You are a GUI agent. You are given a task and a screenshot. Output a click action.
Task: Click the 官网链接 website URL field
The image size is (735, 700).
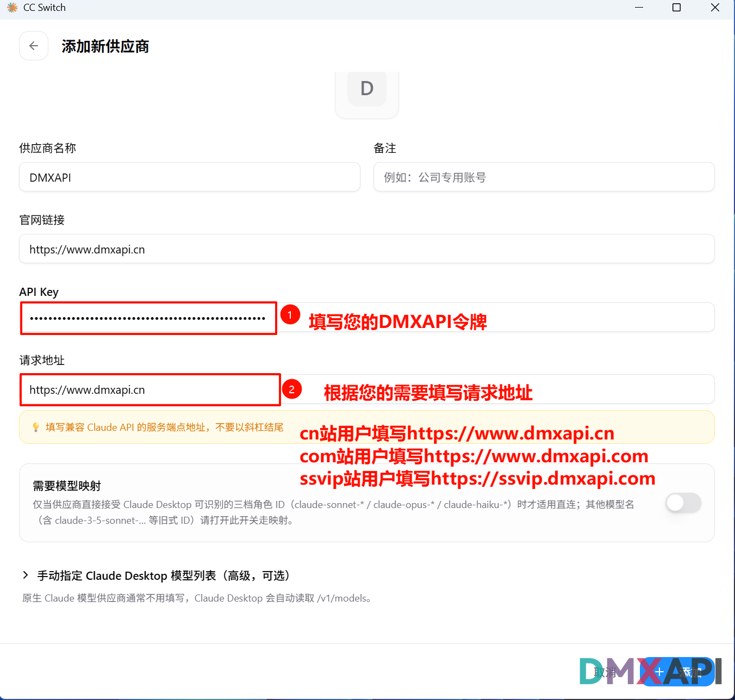pos(367,249)
